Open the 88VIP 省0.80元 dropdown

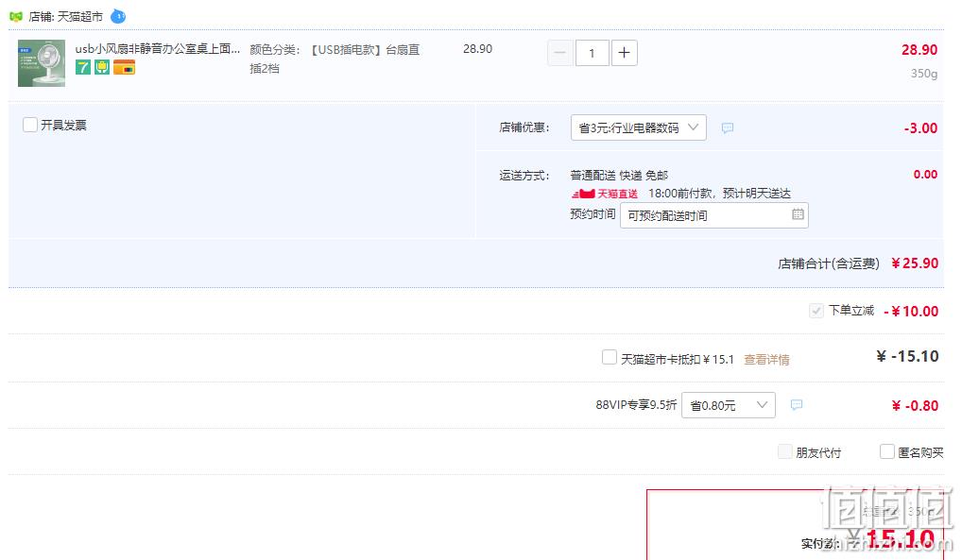(x=729, y=405)
